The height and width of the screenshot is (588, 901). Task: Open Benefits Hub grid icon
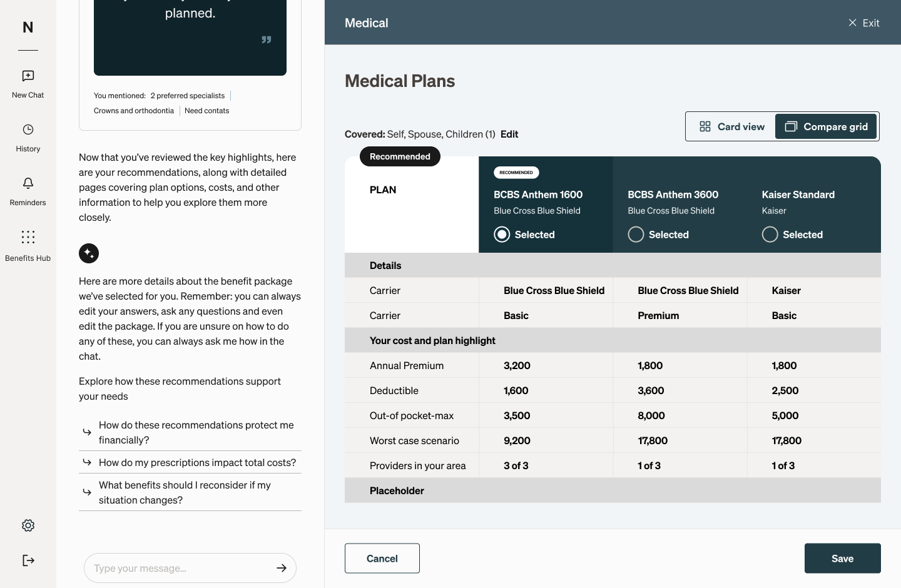tap(28, 237)
